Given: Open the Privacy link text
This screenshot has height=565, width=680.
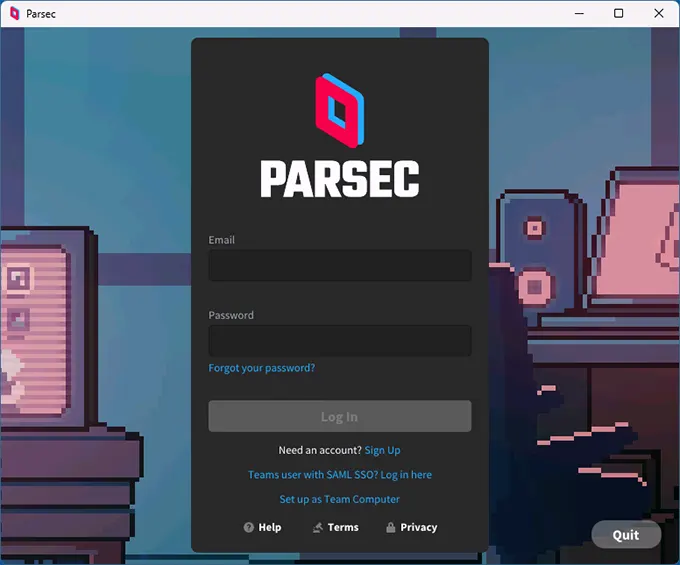Looking at the screenshot, I should coord(418,527).
